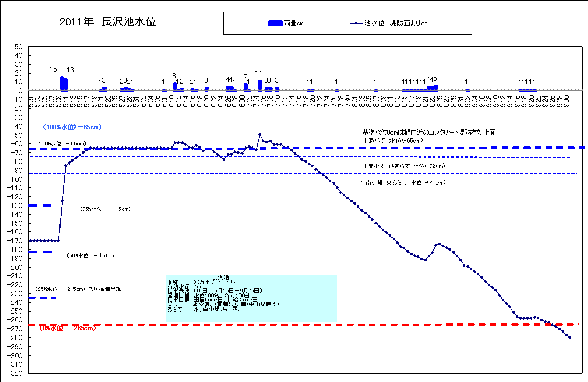
Task: Click the 基準水位0cm reference annotation text
Action: 429,133
